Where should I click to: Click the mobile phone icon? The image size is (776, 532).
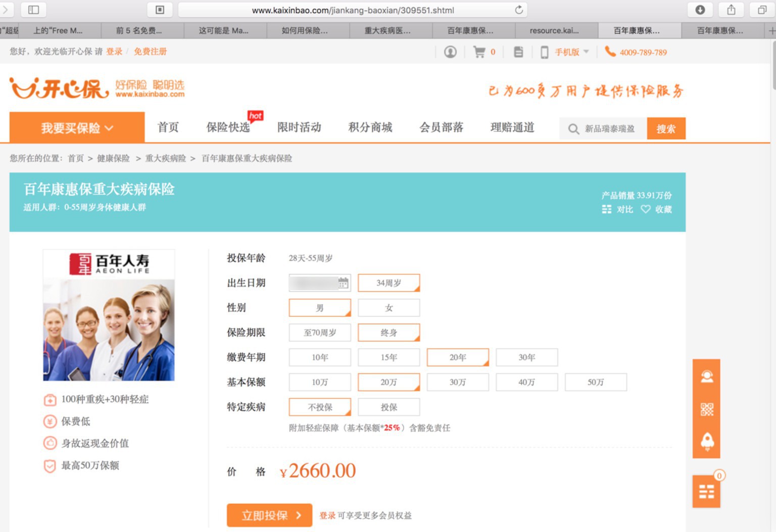[544, 52]
